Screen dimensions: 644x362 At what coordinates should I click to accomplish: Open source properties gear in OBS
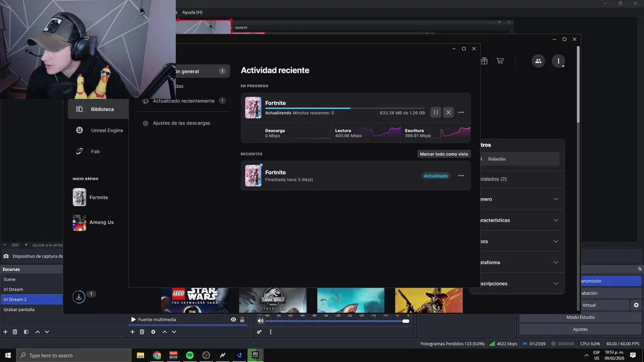153,332
